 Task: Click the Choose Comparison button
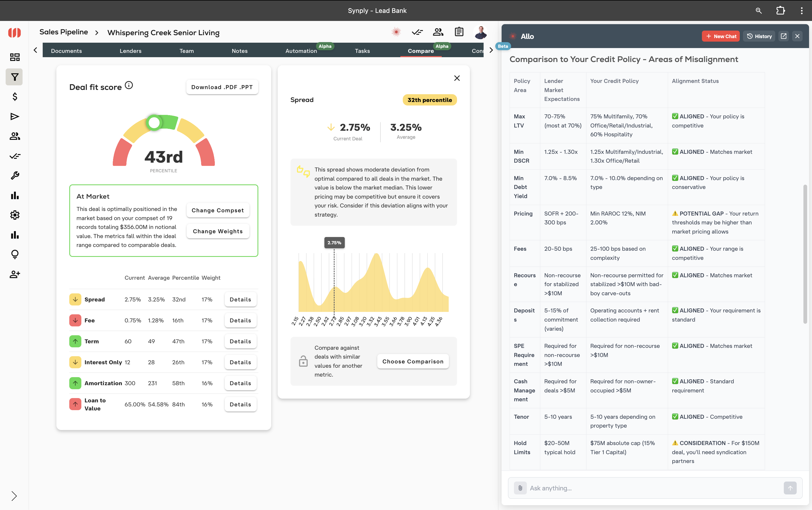click(x=412, y=361)
